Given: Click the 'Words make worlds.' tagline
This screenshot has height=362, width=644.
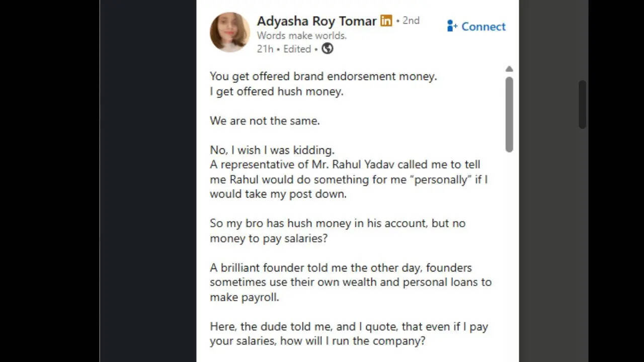Looking at the screenshot, I should [x=301, y=35].
